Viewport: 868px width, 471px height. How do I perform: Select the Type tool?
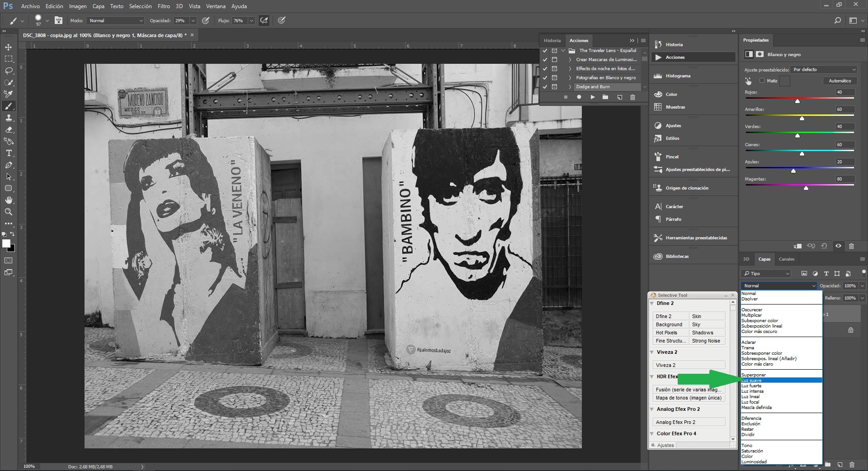[9, 153]
